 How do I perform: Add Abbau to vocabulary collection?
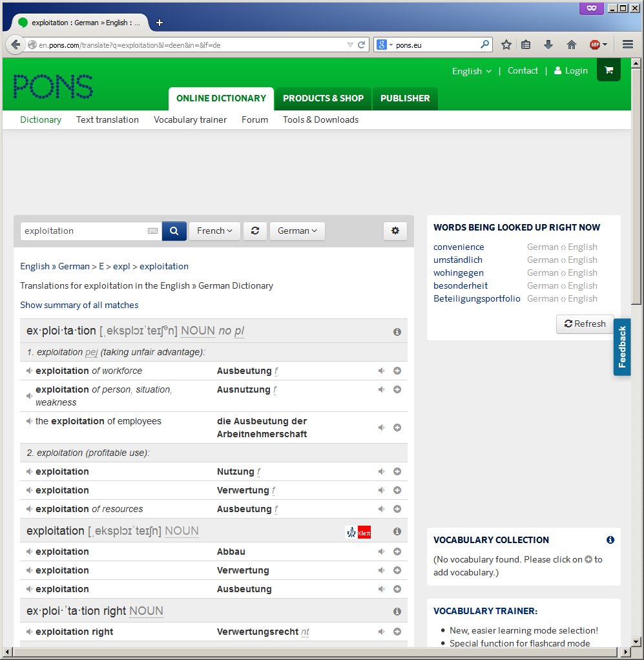point(397,552)
